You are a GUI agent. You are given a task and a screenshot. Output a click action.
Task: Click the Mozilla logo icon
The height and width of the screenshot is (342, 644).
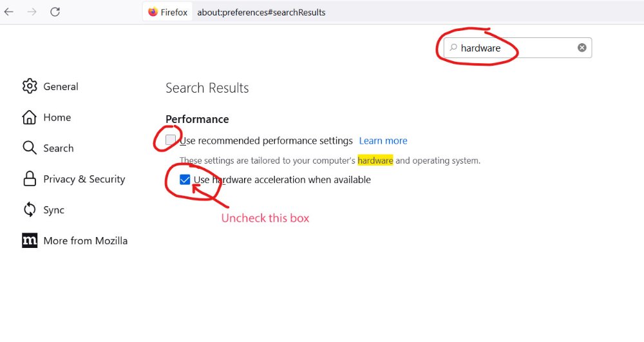pyautogui.click(x=30, y=241)
